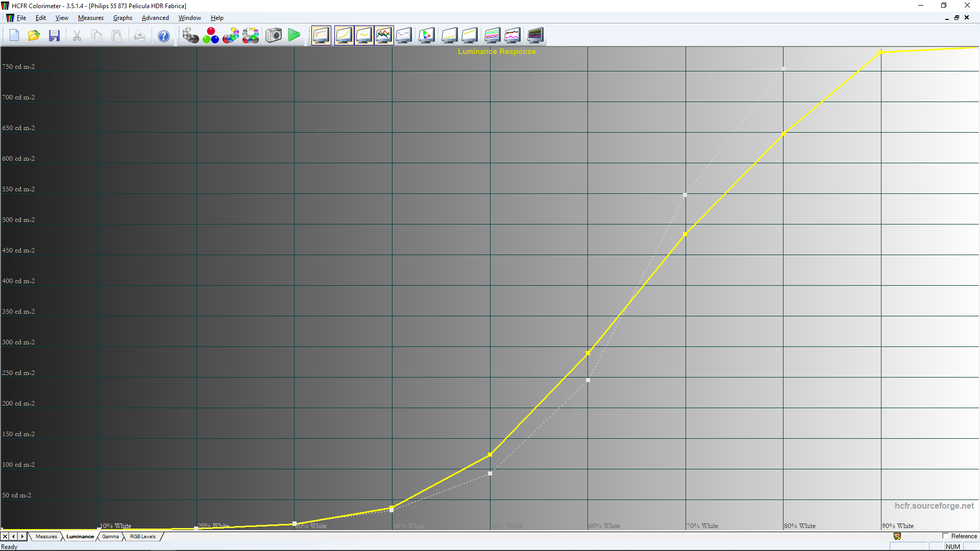Screen dimensions: 980x551
Task: Close the inner document window
Action: 967,18
